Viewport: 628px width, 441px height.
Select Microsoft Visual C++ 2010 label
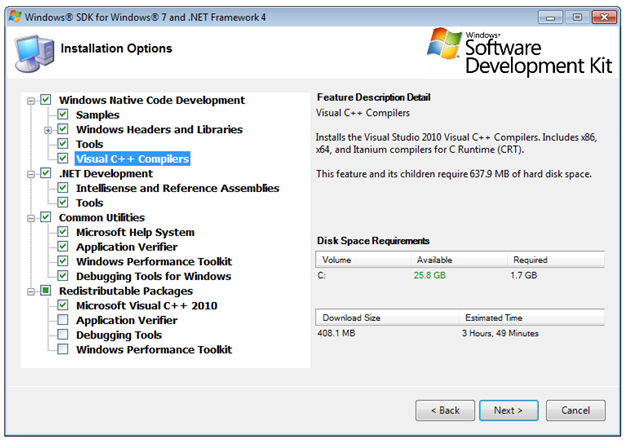point(147,306)
